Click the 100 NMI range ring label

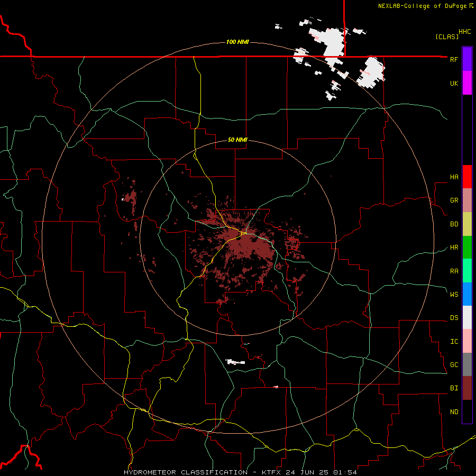pyautogui.click(x=237, y=42)
